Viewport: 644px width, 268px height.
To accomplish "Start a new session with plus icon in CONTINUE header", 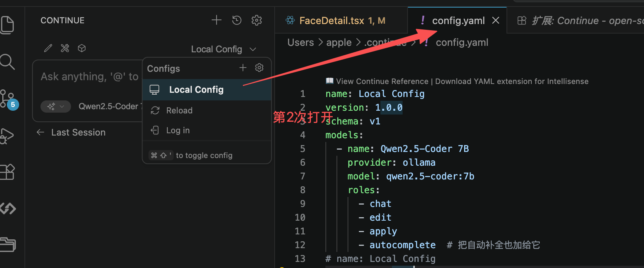I will (x=217, y=20).
